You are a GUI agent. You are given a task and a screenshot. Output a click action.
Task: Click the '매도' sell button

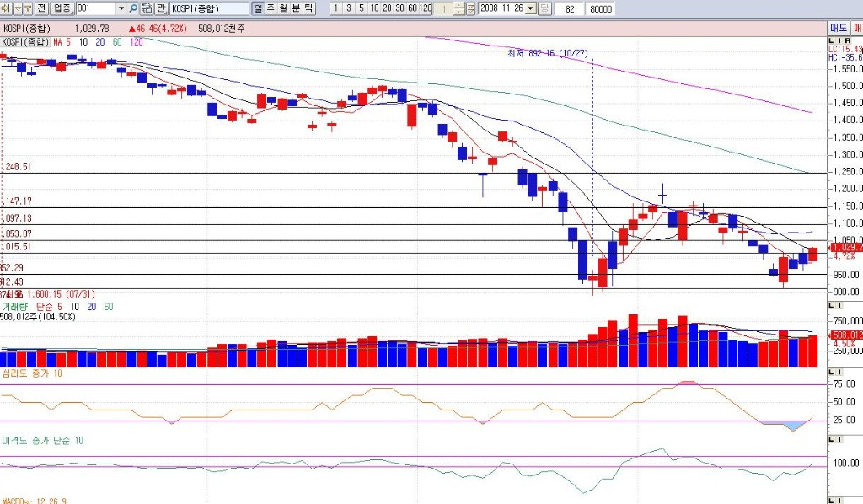coord(839,28)
